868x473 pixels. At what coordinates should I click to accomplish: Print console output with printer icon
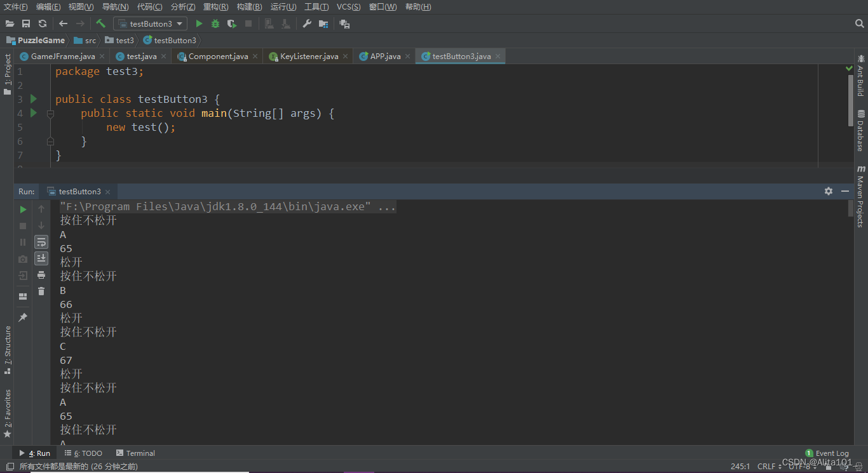click(x=41, y=275)
